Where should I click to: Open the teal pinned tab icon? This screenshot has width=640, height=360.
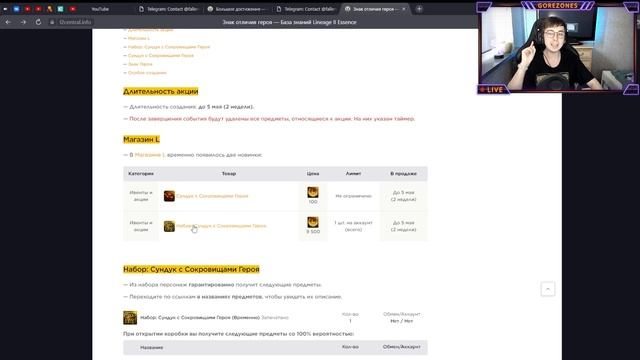click(60, 9)
